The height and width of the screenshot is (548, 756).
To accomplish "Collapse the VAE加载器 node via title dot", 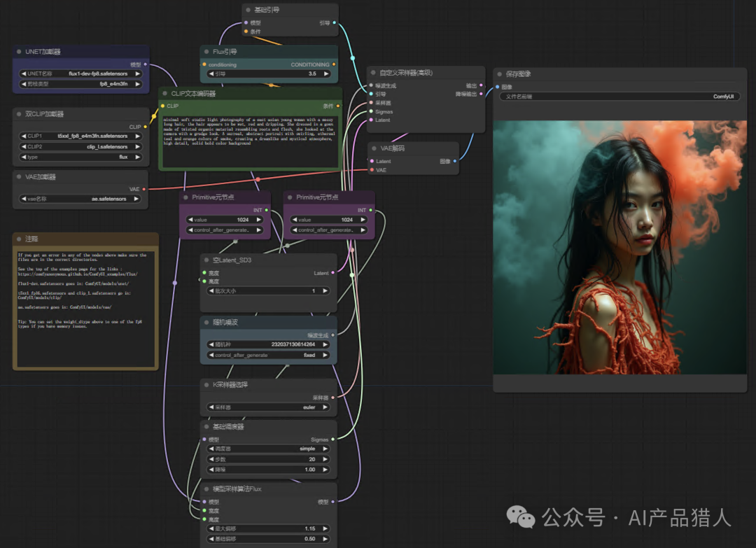I will pyautogui.click(x=19, y=177).
